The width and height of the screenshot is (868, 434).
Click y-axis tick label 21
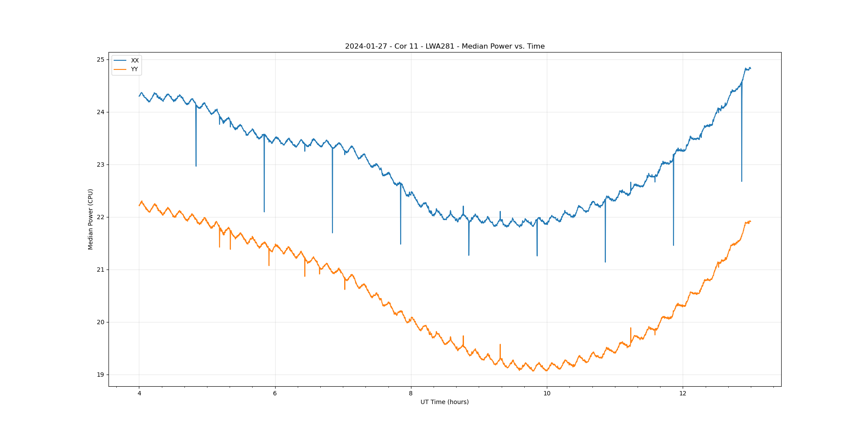coord(100,270)
